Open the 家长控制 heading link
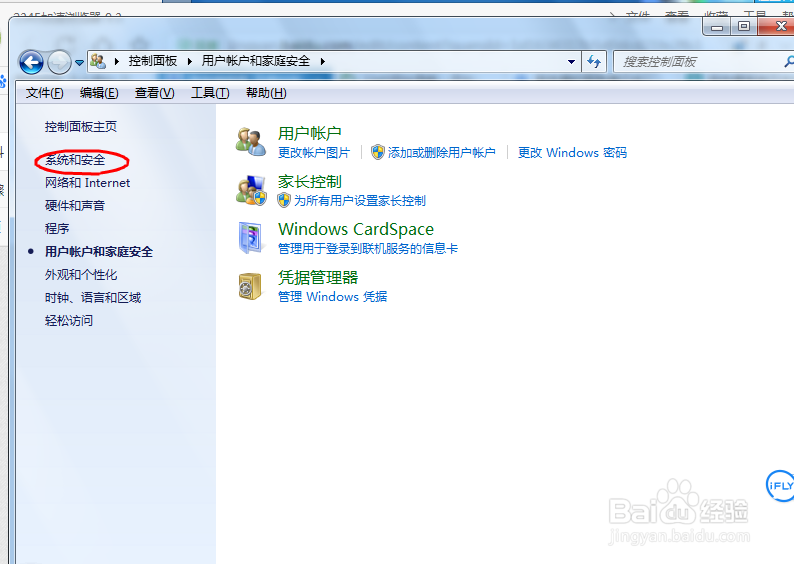The width and height of the screenshot is (794, 564). pos(309,182)
